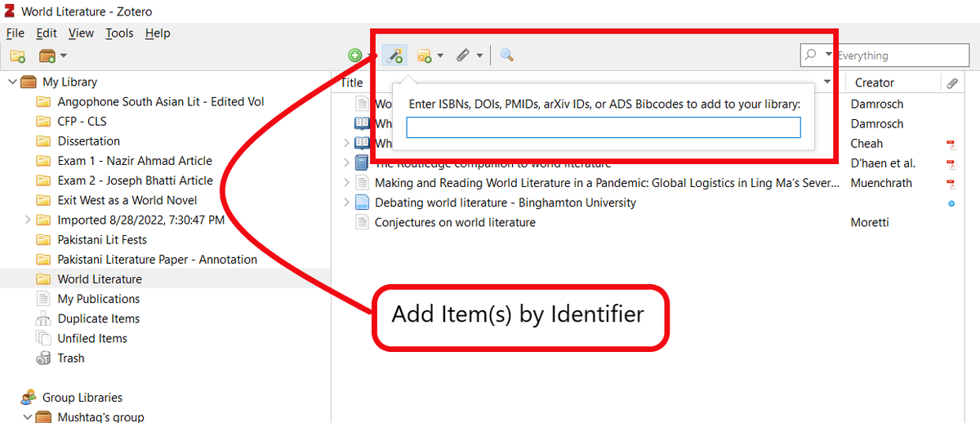The height and width of the screenshot is (423, 980).
Task: Expand the Debating world literature row
Action: click(x=346, y=203)
